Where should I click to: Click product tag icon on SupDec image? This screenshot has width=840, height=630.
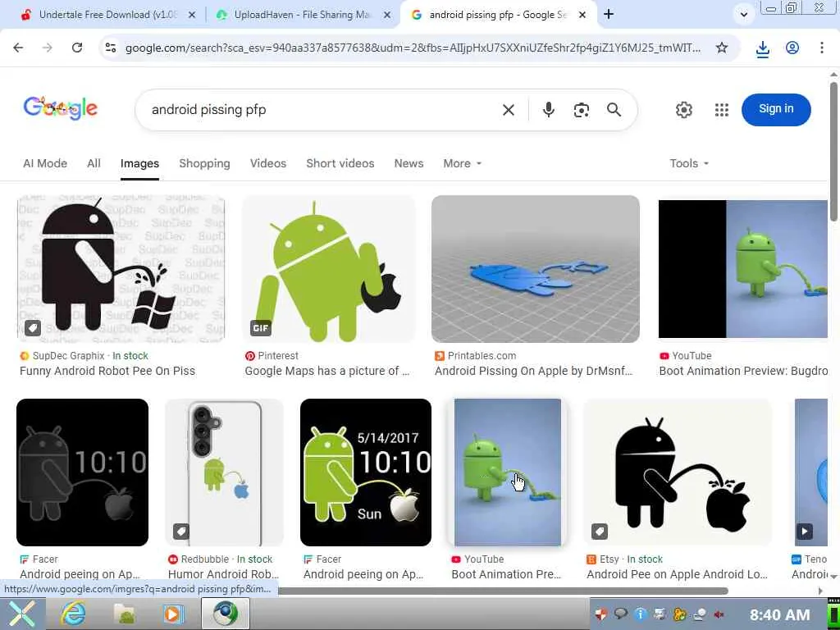33,328
